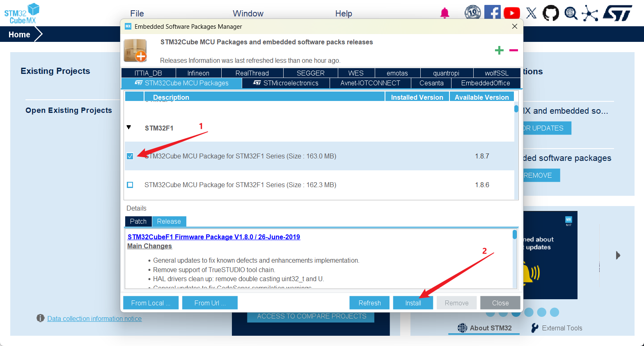The height and width of the screenshot is (346, 644).
Task: Uncheck the STM32F1 package 163.0 MB checkbox
Action: [x=130, y=156]
